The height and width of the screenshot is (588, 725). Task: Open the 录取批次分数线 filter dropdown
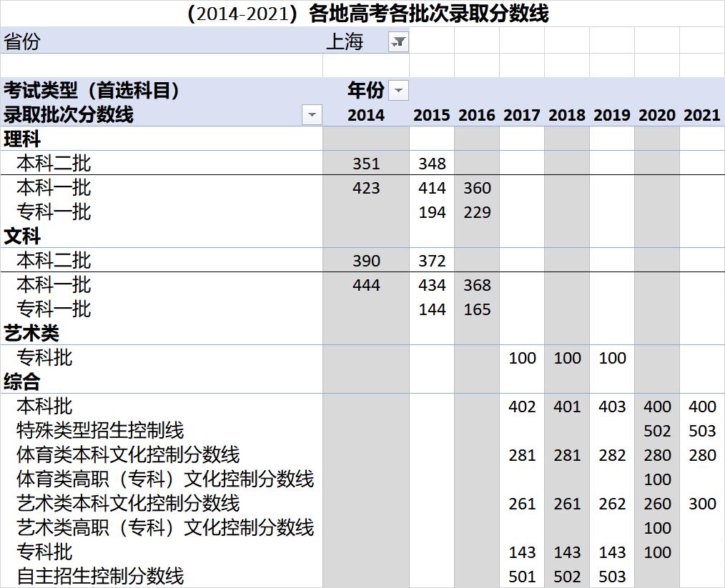(312, 114)
